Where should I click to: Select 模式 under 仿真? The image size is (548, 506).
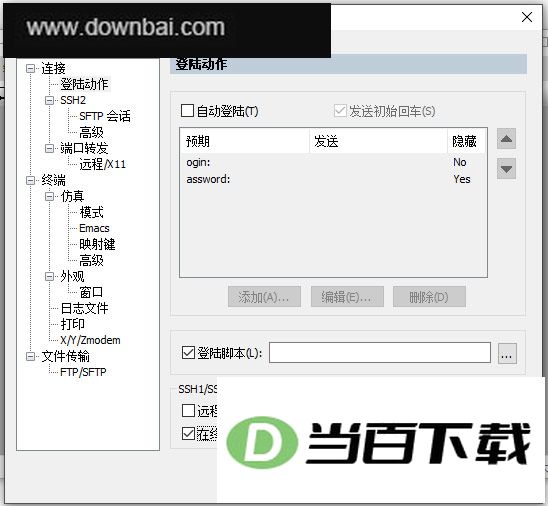pyautogui.click(x=92, y=212)
